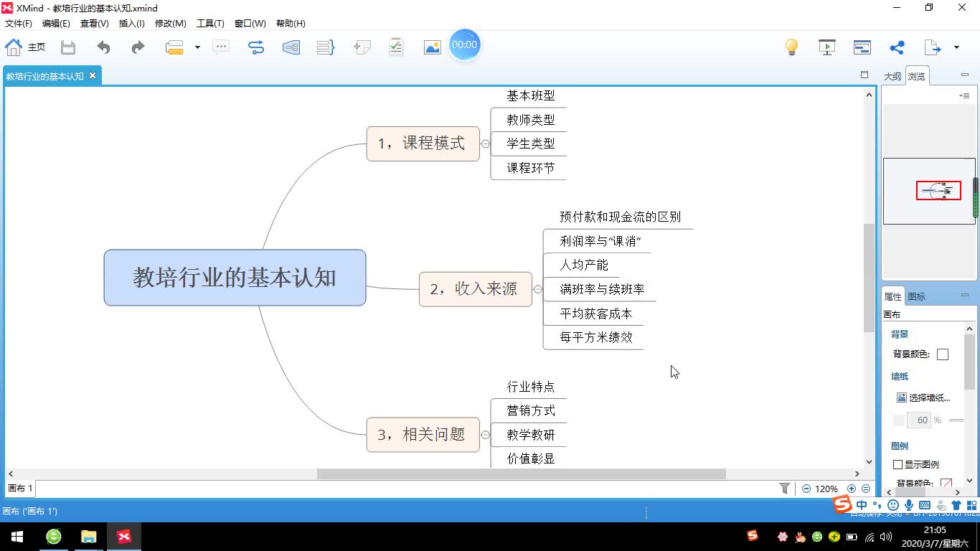Collapse the 1，课程模式 branch
The width and height of the screenshot is (980, 551).
click(x=486, y=143)
